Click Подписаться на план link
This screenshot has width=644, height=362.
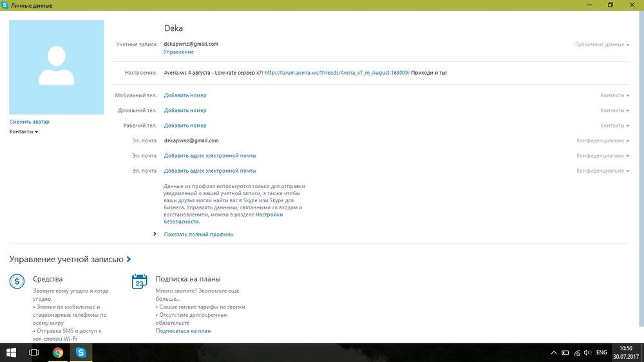point(183,330)
